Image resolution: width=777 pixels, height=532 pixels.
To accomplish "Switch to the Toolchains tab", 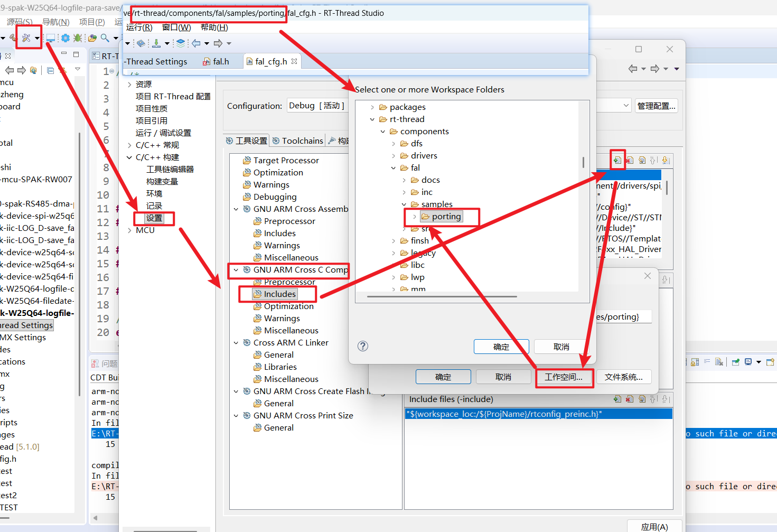I will (x=297, y=141).
